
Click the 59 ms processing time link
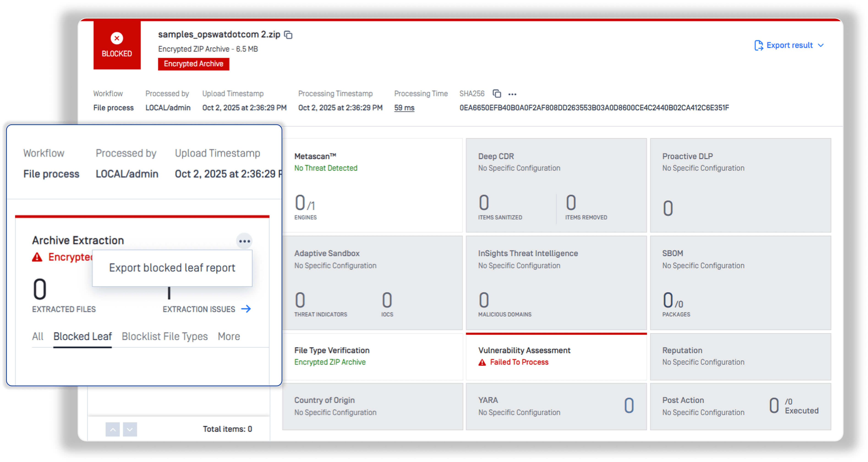(404, 108)
